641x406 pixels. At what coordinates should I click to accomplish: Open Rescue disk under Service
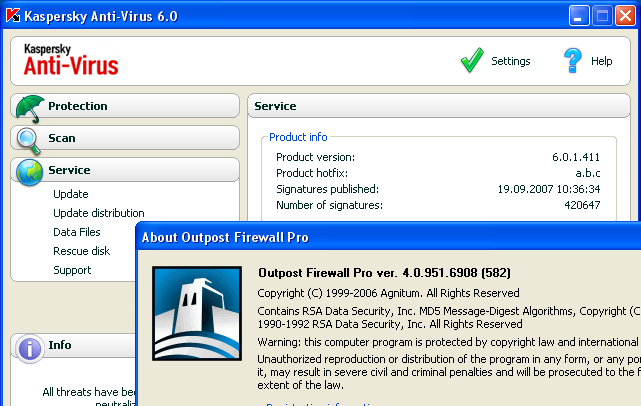81,251
